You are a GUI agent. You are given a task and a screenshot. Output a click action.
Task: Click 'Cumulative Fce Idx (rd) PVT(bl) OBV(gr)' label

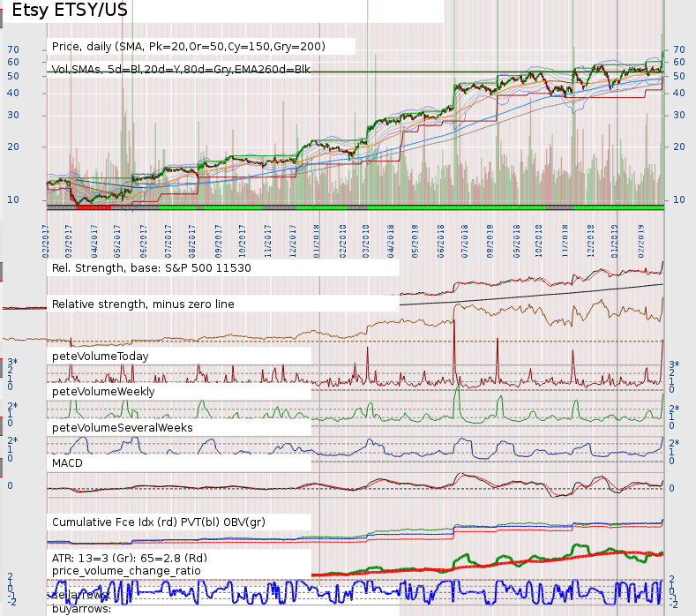point(159,522)
